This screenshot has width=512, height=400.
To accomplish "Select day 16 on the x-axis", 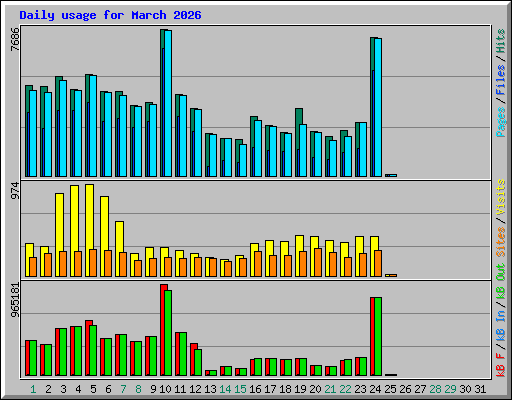I will 255,389.
